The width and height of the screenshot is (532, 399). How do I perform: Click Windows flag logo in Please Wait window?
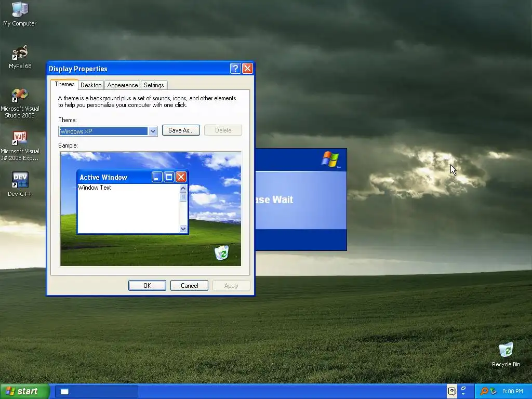coord(330,159)
